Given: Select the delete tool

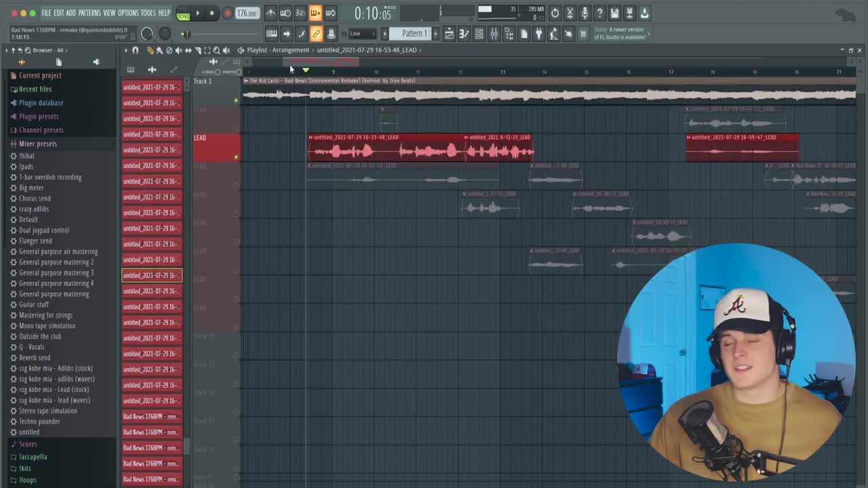Looking at the screenshot, I should pyautogui.click(x=169, y=50).
